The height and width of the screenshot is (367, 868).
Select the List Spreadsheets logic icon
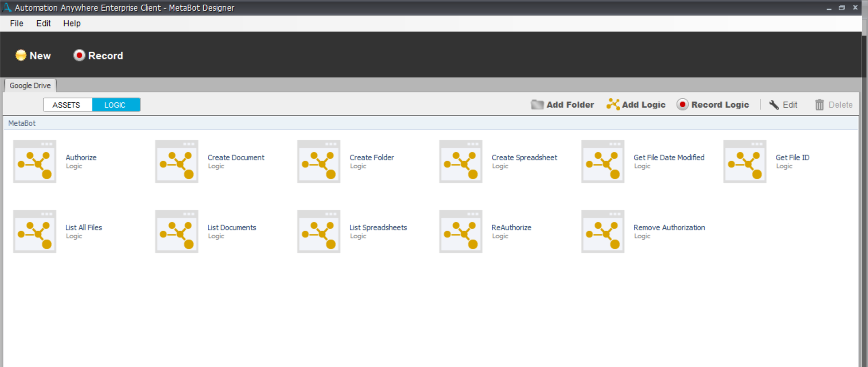coord(319,232)
